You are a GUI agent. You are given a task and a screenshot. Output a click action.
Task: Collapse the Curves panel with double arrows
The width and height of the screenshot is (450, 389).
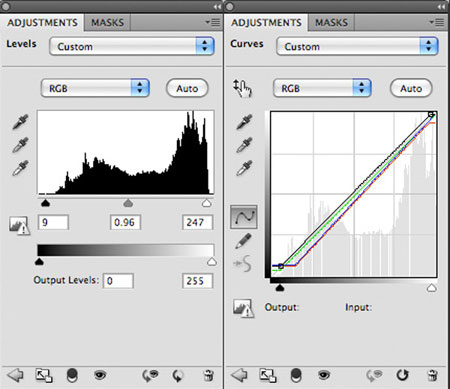441,7
